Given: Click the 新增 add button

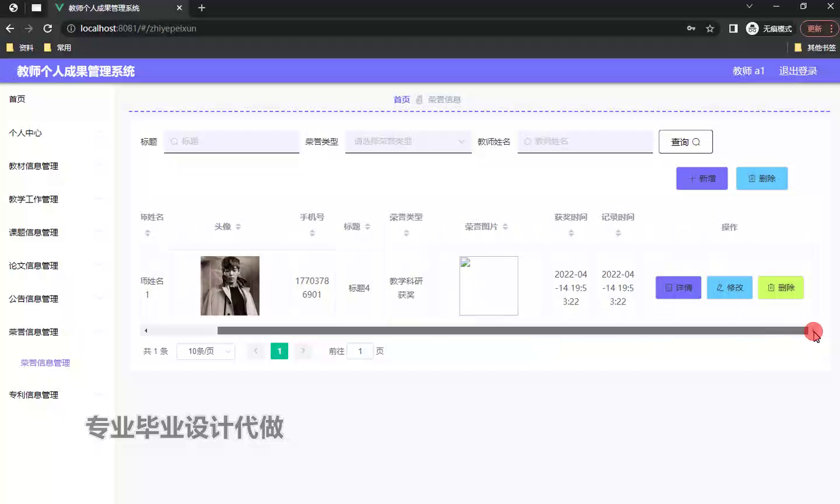Looking at the screenshot, I should (702, 178).
